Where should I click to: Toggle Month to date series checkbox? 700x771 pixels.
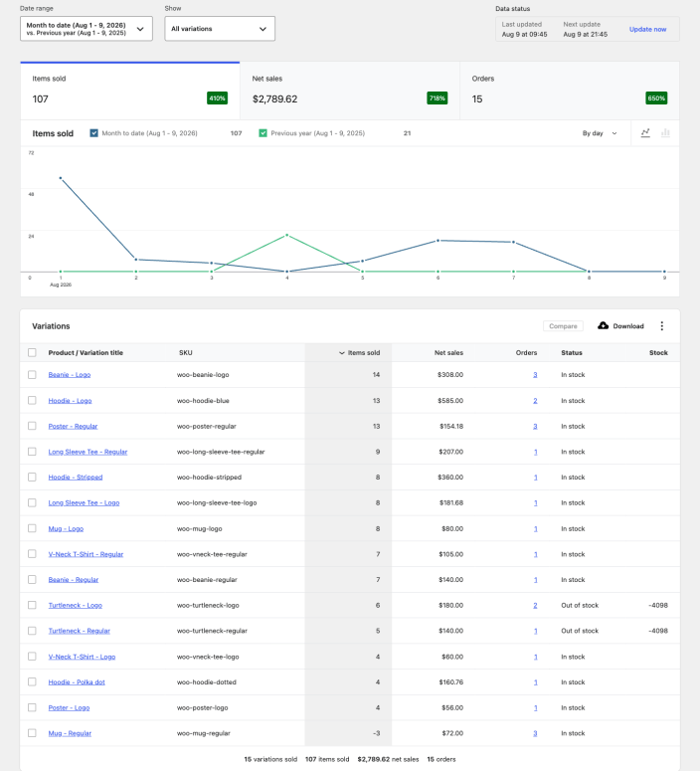[93, 133]
